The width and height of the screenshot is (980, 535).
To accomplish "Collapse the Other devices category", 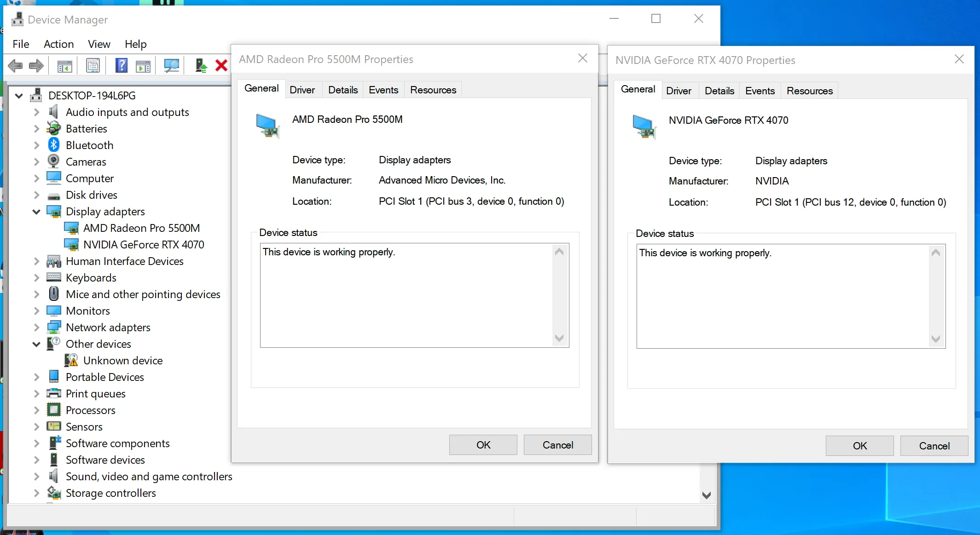I will tap(36, 344).
